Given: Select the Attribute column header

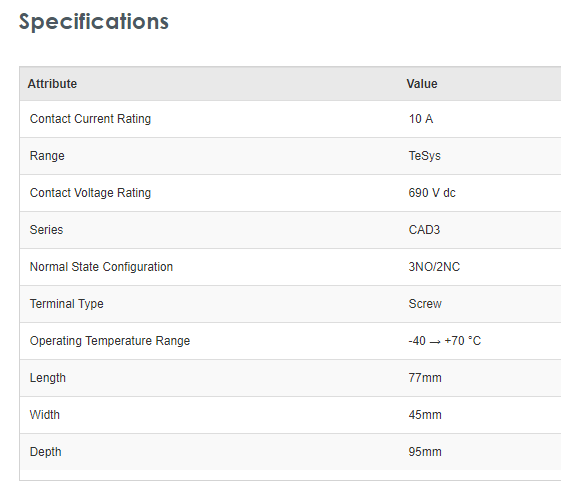Looking at the screenshot, I should click(52, 84).
